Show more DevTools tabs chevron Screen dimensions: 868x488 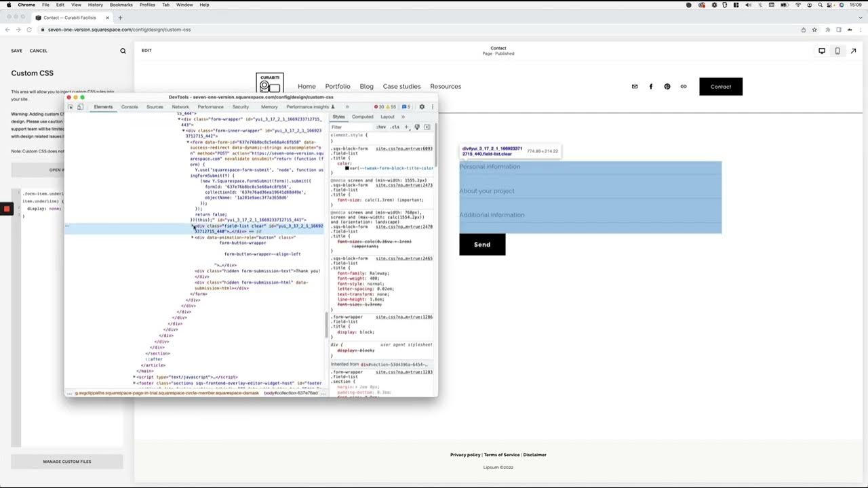pos(347,107)
